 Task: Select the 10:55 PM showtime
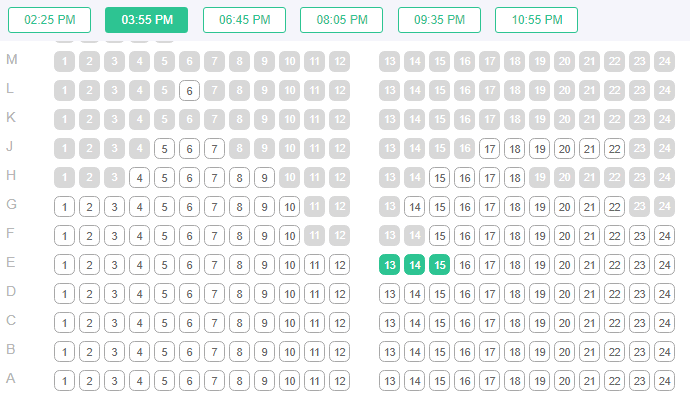coord(536,20)
